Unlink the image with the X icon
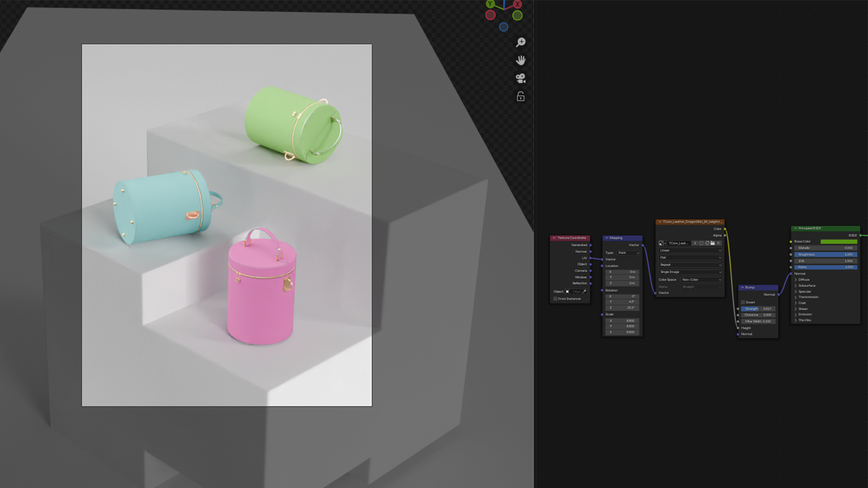Viewport: 868px width, 488px height. tap(718, 243)
